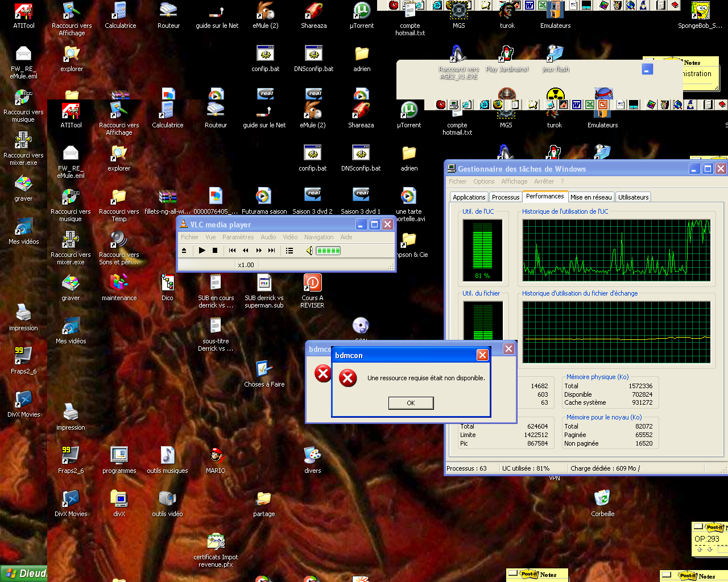This screenshot has height=582, width=728.
Task: Go to previous track in VLC
Action: (232, 250)
